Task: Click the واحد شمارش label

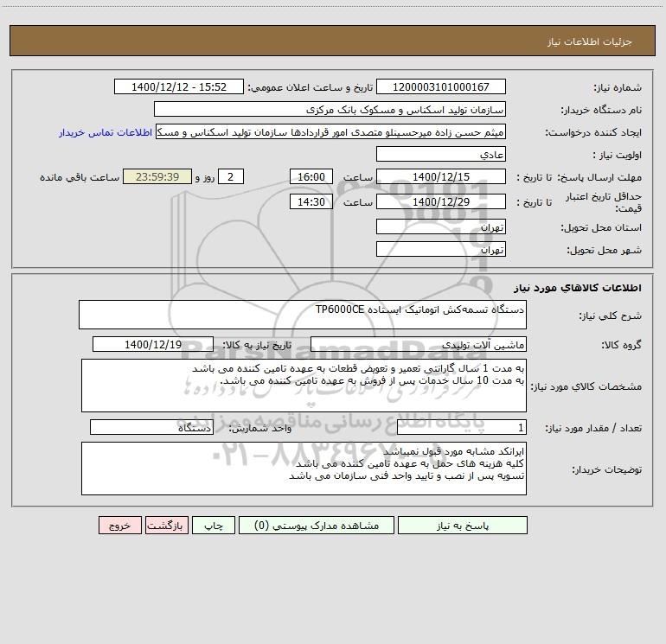Action: point(260,429)
